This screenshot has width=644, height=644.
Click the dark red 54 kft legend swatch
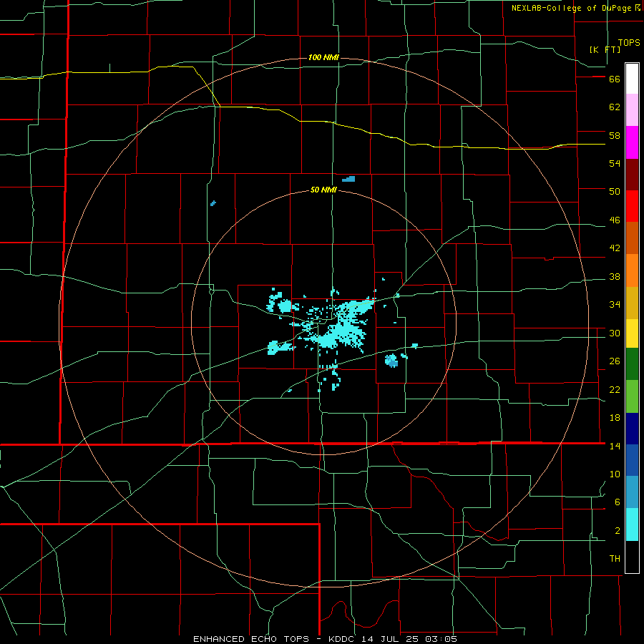(x=632, y=175)
